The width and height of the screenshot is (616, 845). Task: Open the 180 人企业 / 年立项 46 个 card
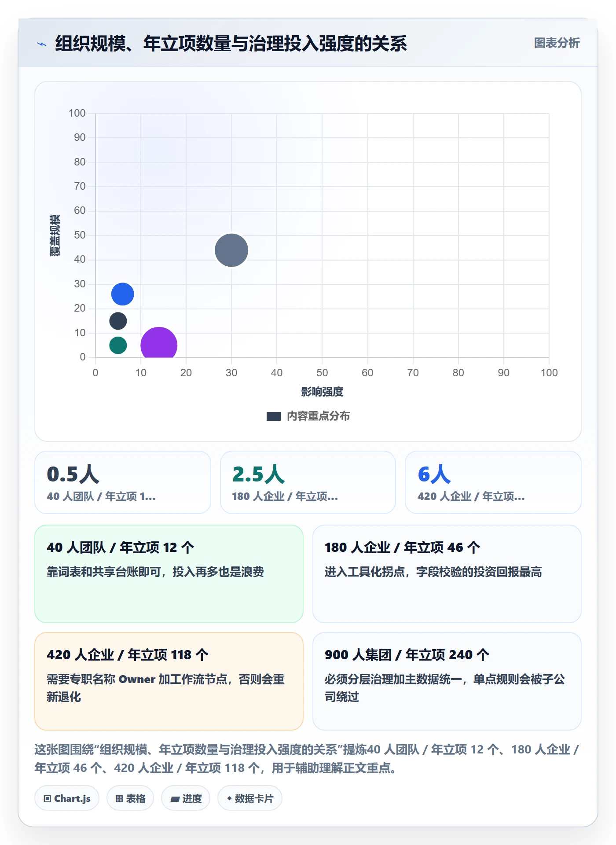(x=447, y=573)
